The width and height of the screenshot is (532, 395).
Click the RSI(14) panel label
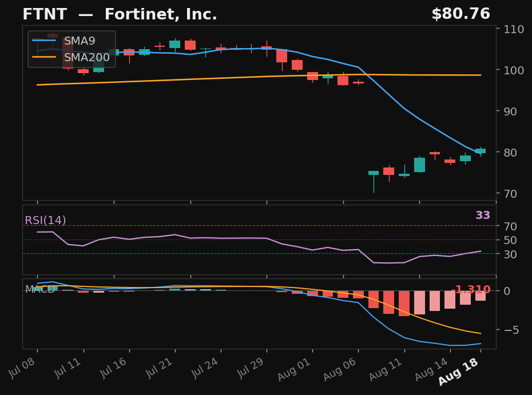click(x=45, y=221)
